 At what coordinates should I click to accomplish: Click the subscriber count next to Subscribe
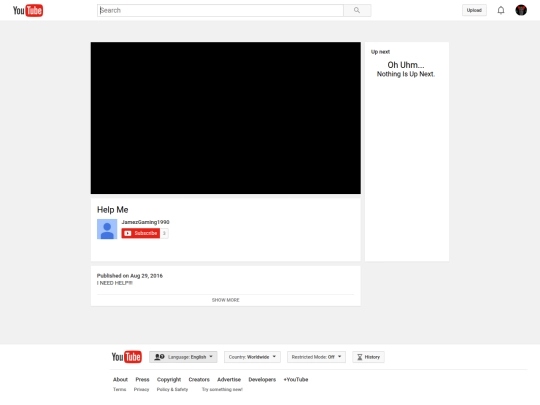click(x=164, y=233)
